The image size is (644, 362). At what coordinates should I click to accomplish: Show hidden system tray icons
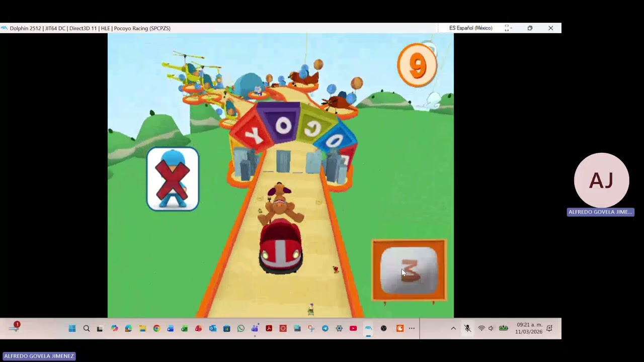click(453, 328)
